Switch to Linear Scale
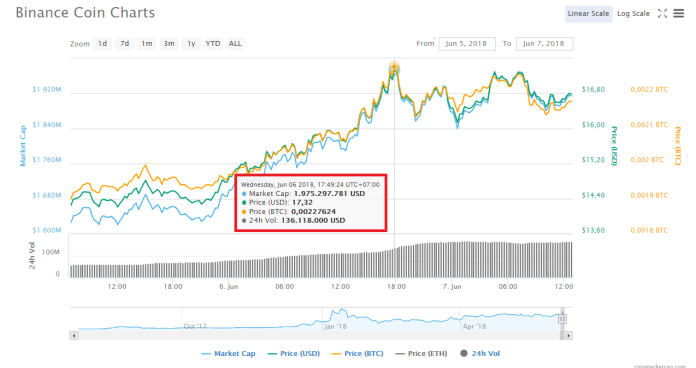The height and width of the screenshot is (368, 696). click(588, 14)
